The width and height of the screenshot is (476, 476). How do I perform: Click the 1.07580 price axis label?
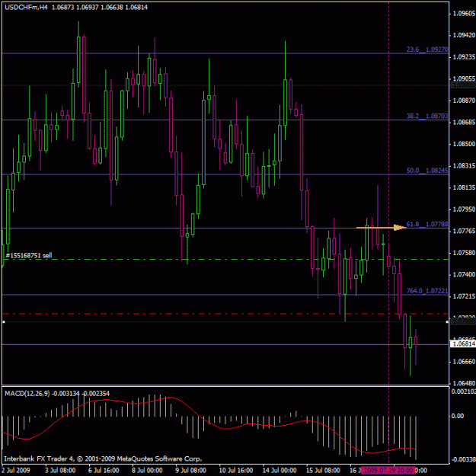pos(464,253)
